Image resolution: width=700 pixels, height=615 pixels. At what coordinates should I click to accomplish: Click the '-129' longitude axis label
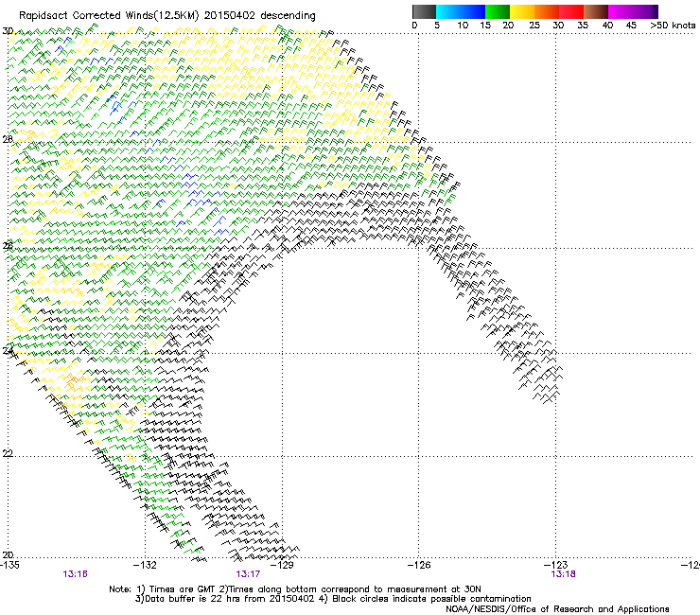point(282,565)
